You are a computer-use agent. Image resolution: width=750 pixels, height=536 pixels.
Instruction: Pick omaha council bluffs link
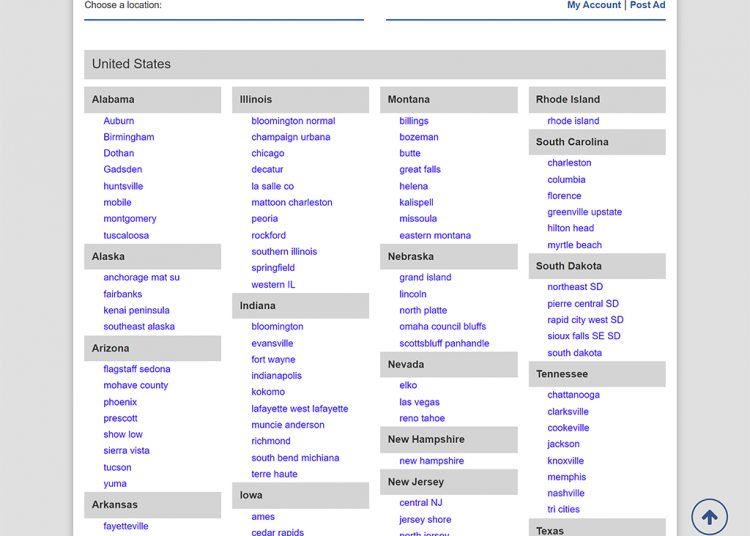click(x=442, y=327)
